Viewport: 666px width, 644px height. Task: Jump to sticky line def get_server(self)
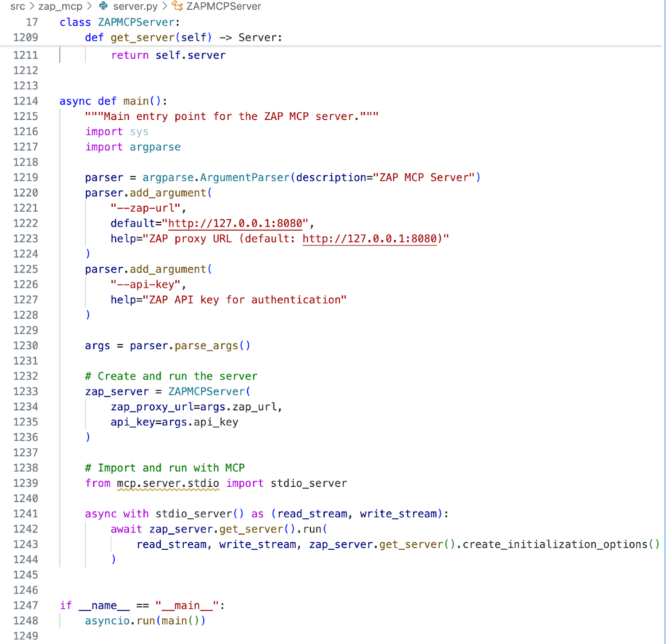click(183, 37)
